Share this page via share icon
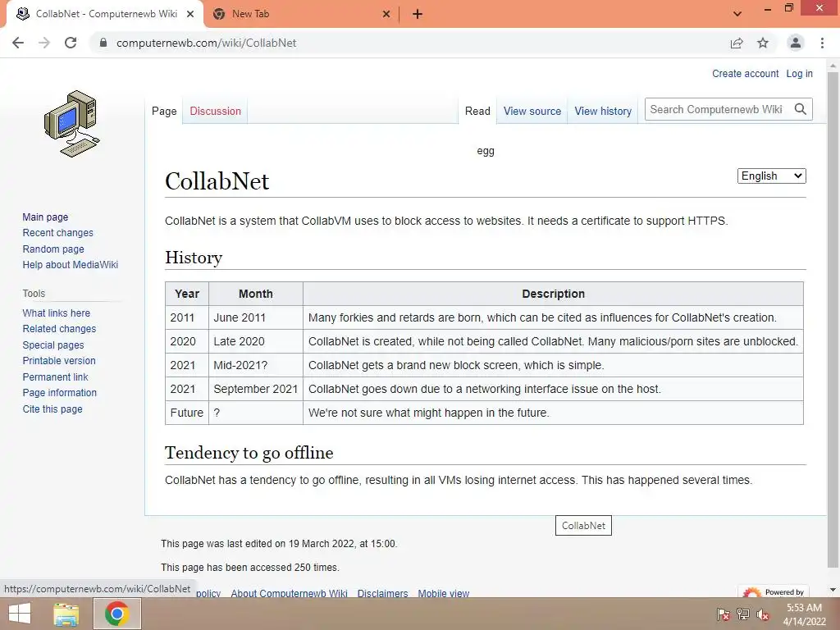This screenshot has width=840, height=630. coord(737,43)
